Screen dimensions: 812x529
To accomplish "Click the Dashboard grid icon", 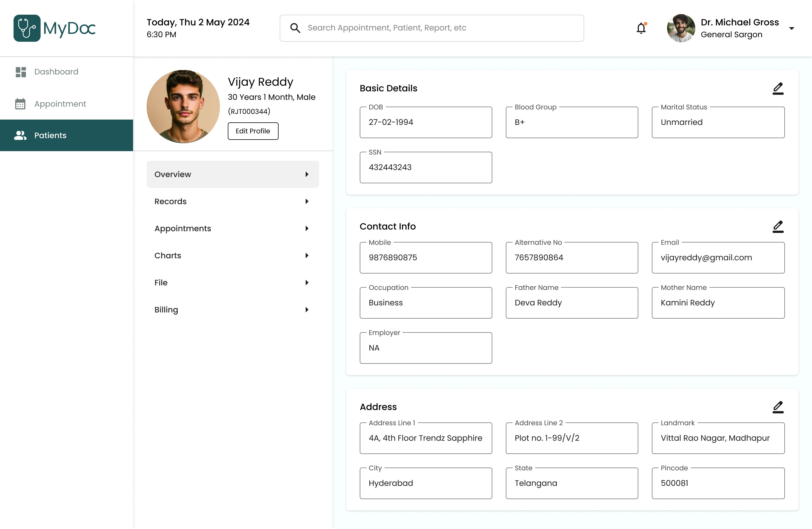I will 21,72.
